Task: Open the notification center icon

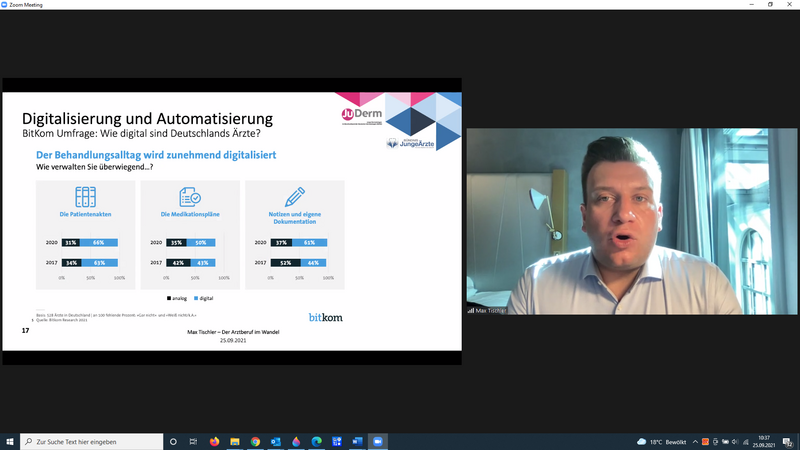Action: (x=788, y=441)
